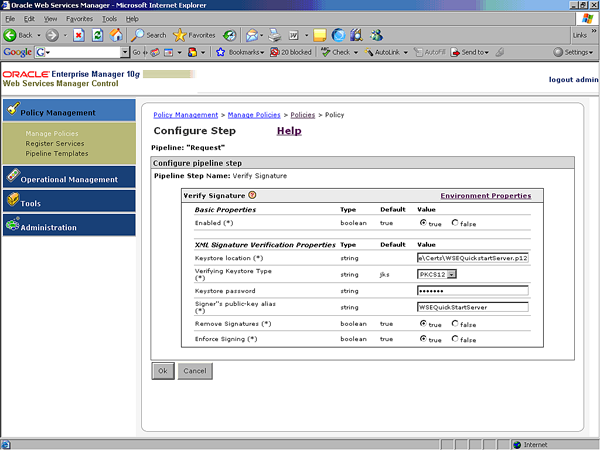
Task: Click Verify Signature help question-mark icon
Action: pyautogui.click(x=252, y=195)
